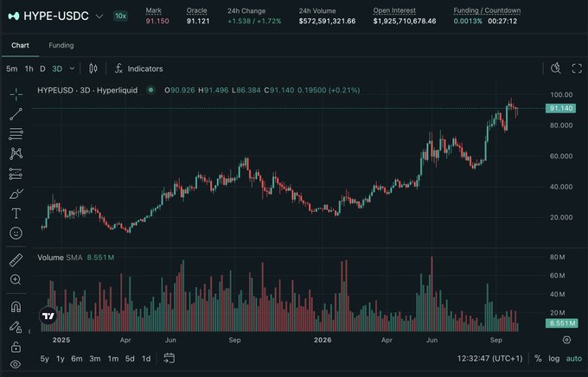Image resolution: width=588 pixels, height=377 pixels.
Task: Click the market status indicator dot
Action: (x=150, y=90)
